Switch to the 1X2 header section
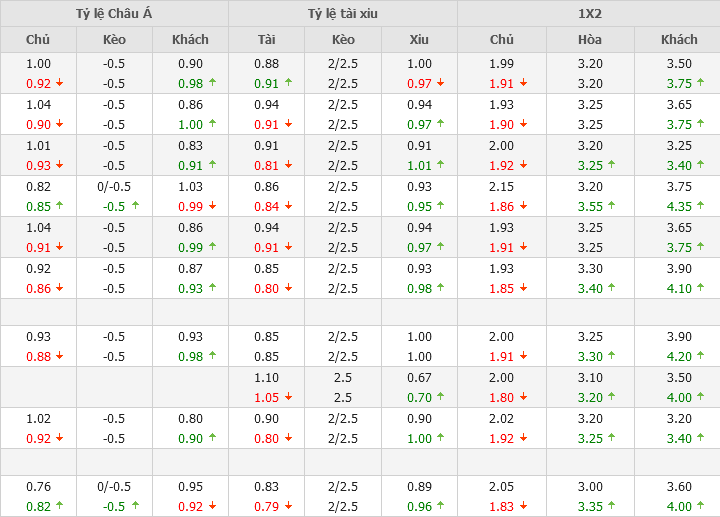Screen dimensions: 720x517 [589, 14]
